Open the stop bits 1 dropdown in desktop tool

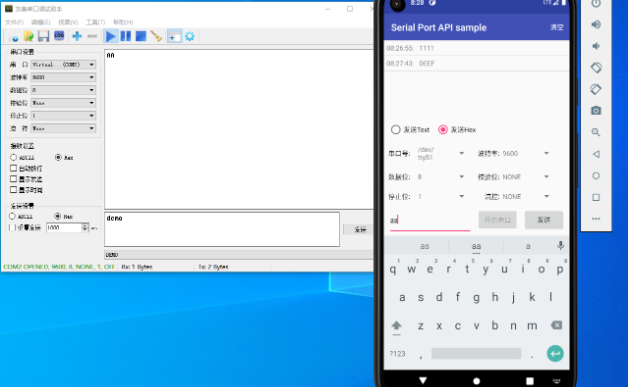point(63,116)
